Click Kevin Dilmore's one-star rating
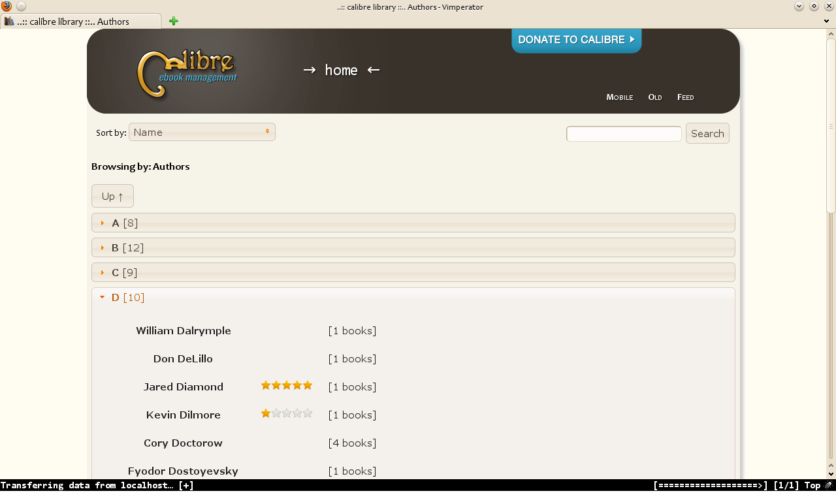 point(287,414)
